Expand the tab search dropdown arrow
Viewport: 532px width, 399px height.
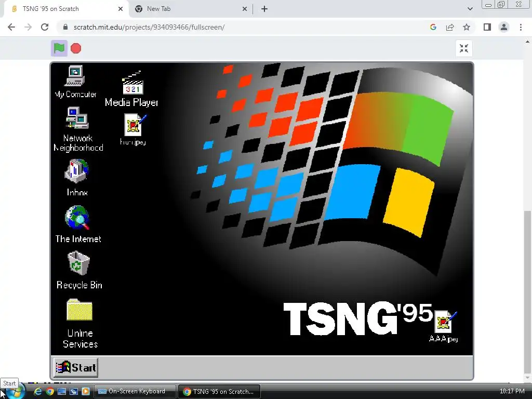470,9
